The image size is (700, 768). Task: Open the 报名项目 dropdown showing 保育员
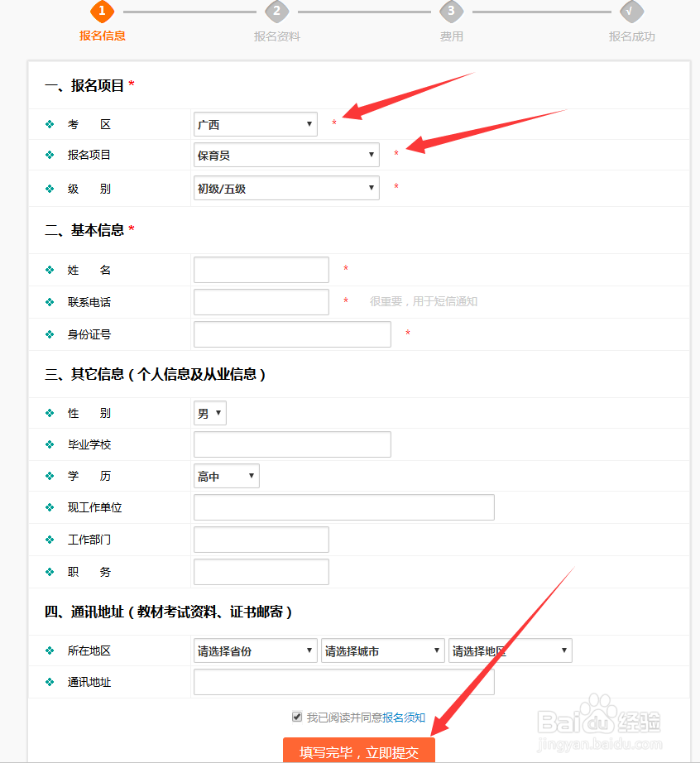pos(285,155)
